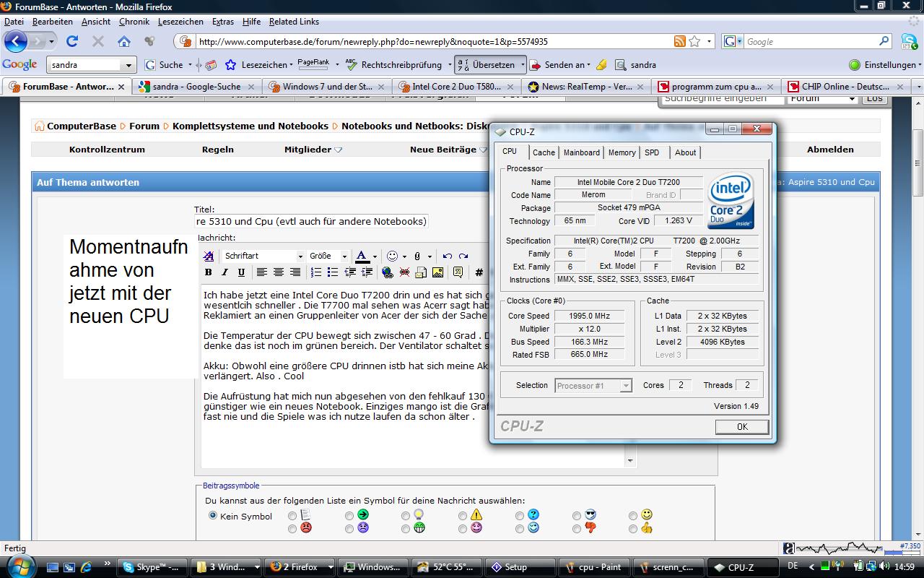This screenshot has width=924, height=578.
Task: Click the insert image icon in the editor
Action: coord(437,272)
